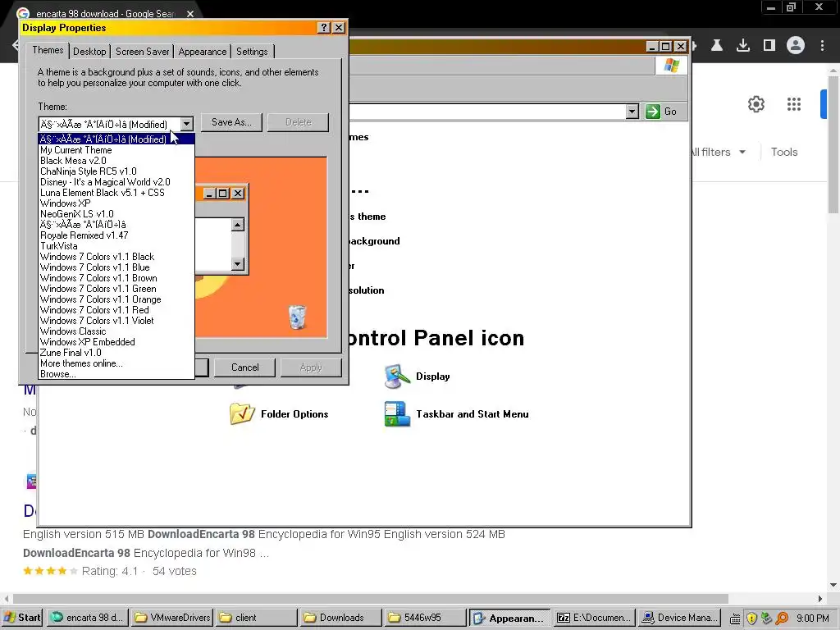Switch to Appearance tab
The height and width of the screenshot is (630, 840).
coord(203,52)
